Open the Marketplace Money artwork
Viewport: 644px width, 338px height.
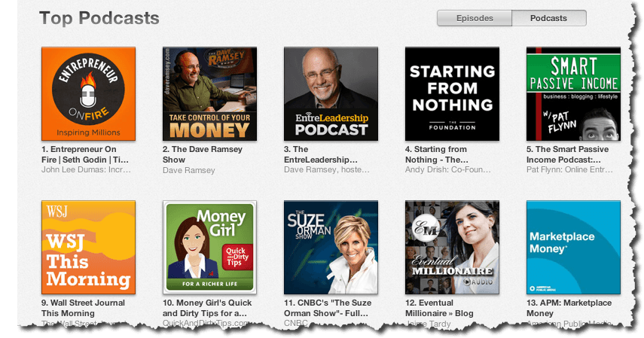[x=573, y=247]
